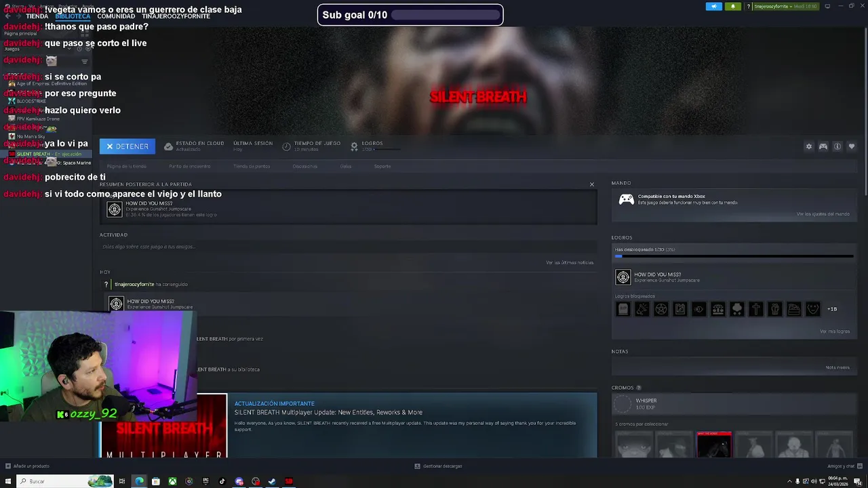This screenshot has height=488, width=868.
Task: Open the TINAJEROOZYFORNITE profile tab
Action: [176, 16]
